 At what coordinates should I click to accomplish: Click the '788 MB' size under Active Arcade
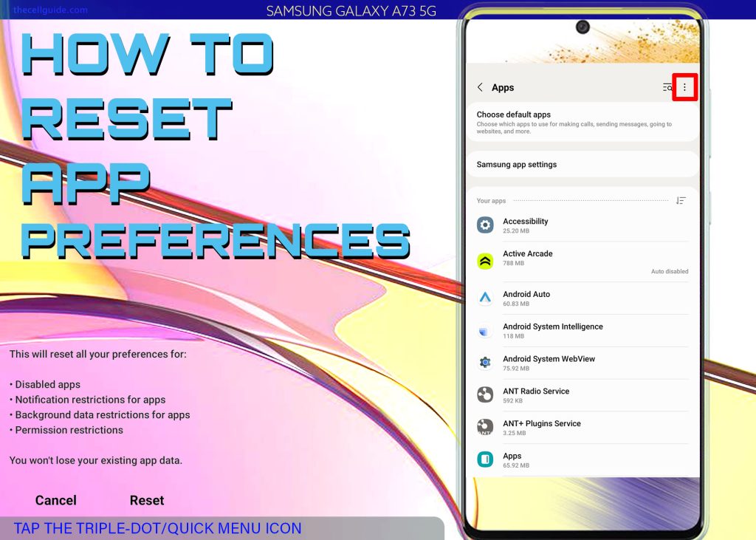tap(514, 263)
